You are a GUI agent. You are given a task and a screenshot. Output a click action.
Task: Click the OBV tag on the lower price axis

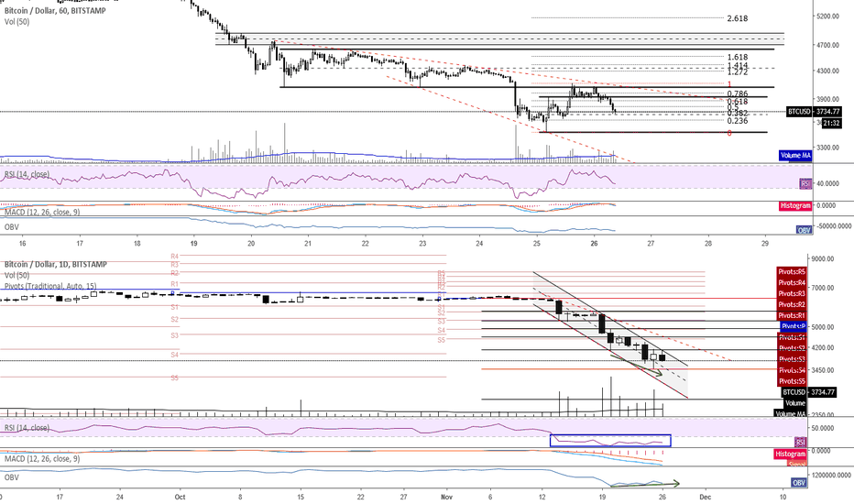tap(798, 482)
